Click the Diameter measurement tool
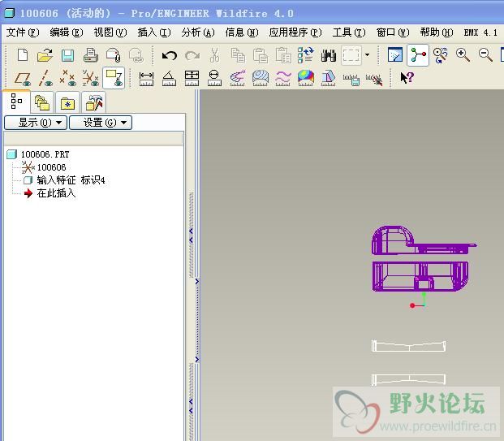 [x=214, y=78]
